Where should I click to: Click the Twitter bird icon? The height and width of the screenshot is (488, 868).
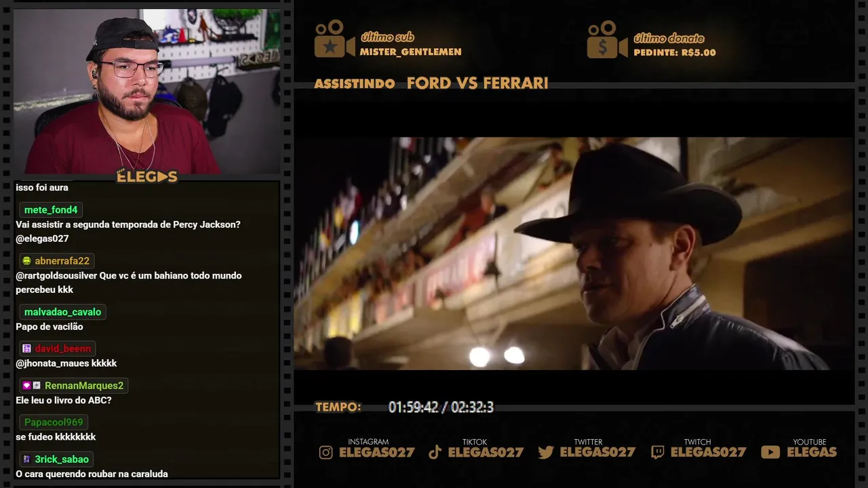pyautogui.click(x=546, y=453)
